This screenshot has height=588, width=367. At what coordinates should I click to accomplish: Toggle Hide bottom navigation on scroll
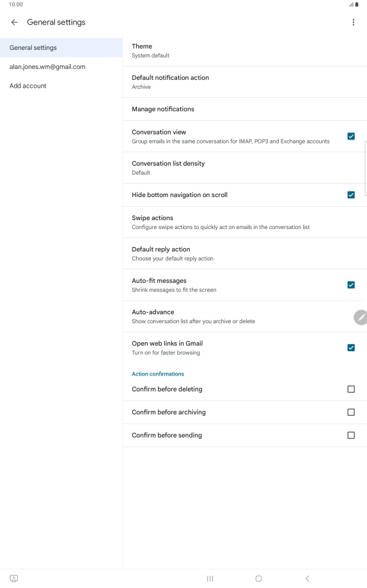pos(351,195)
